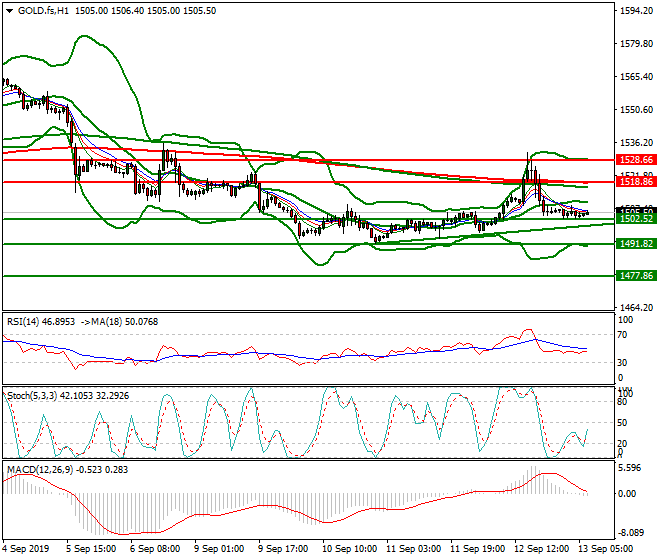
Task: Click the Stochastic 20 level scale label
Action: [623, 444]
